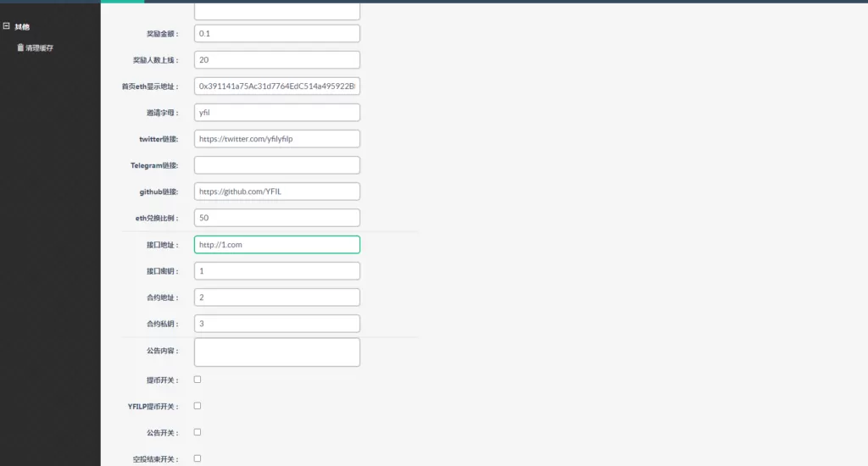Focus the 奖励人数上线 field containing 20
868x466 pixels.
point(276,60)
